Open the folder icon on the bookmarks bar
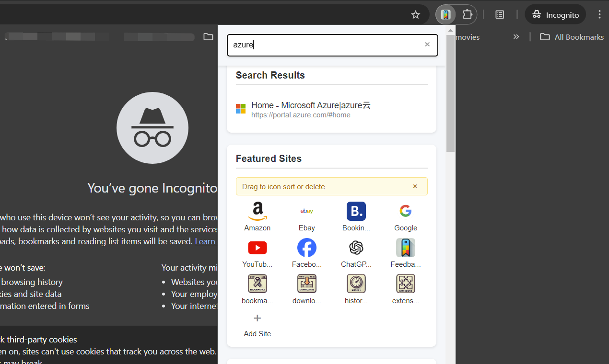The image size is (609, 364). click(x=208, y=37)
